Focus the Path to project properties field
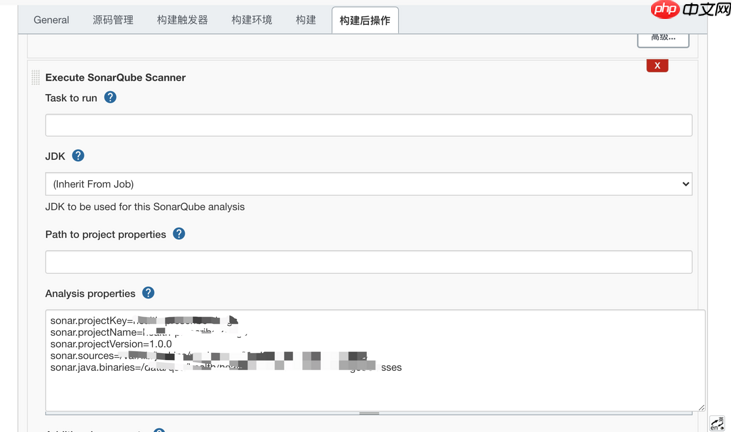Viewport: 732px width, 432px height. click(368, 262)
